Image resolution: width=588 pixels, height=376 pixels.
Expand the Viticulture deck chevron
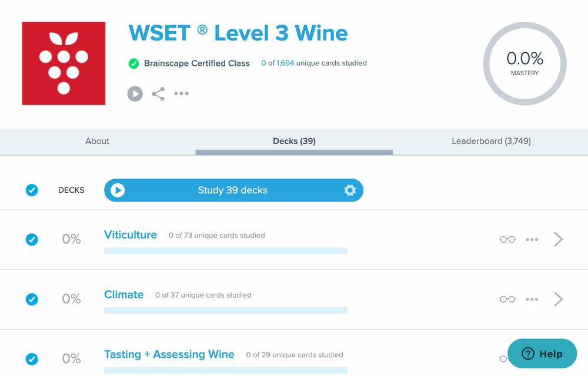point(559,240)
